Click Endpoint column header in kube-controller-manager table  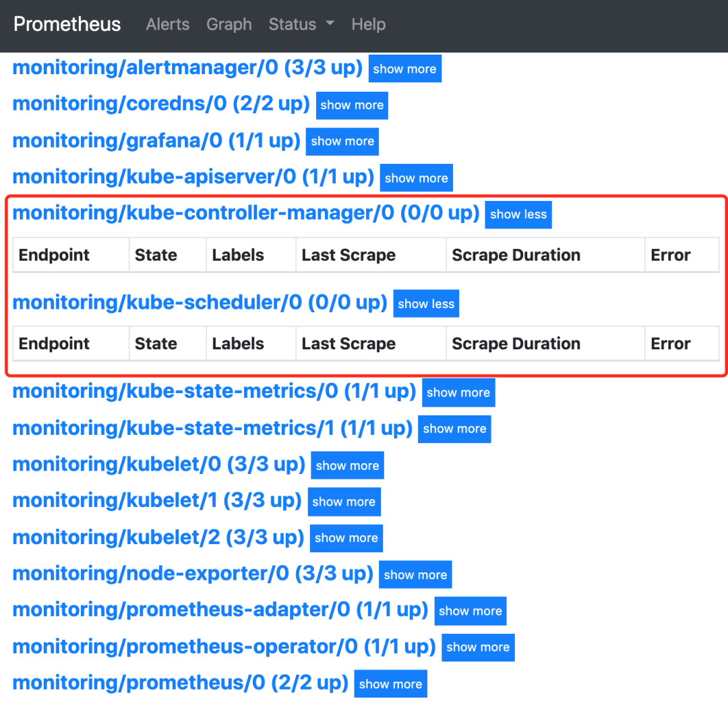71,255
